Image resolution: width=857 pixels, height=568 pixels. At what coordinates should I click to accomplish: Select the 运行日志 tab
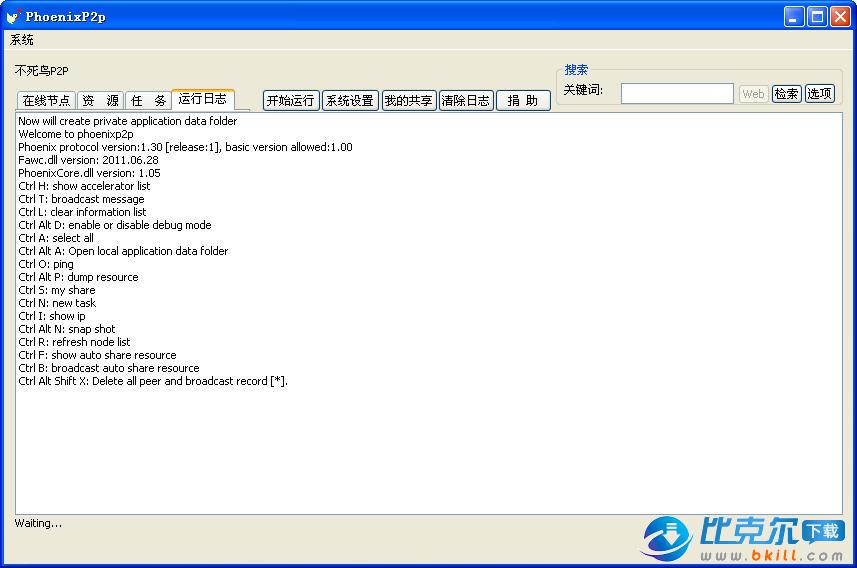[x=203, y=99]
